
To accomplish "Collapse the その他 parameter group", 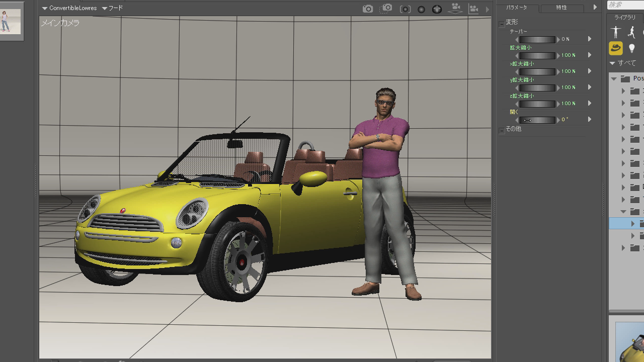I will [x=502, y=130].
